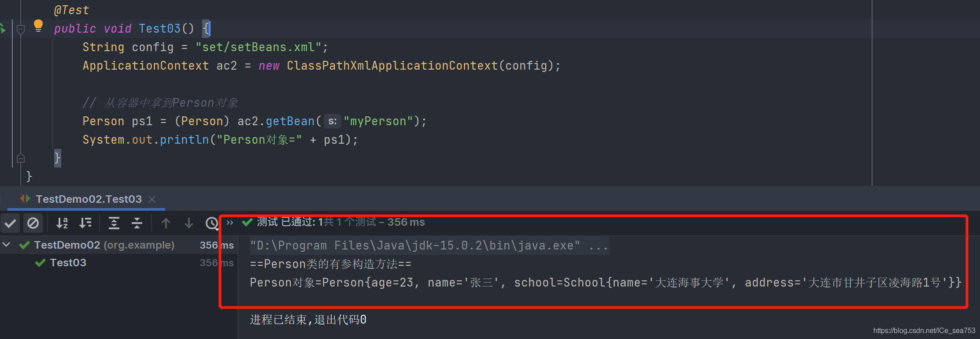Go to previous failed test arrow
Screen dimensions: 980x339
click(x=166, y=224)
